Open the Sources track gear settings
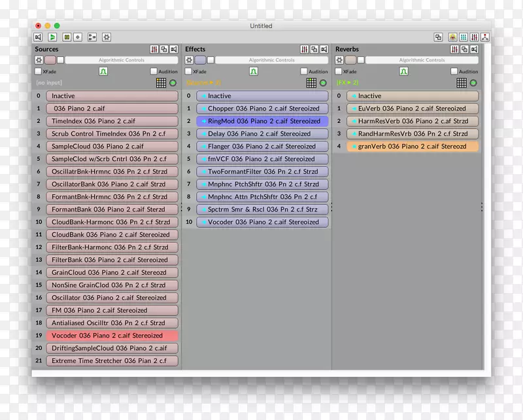The width and height of the screenshot is (523, 420). tap(39, 60)
